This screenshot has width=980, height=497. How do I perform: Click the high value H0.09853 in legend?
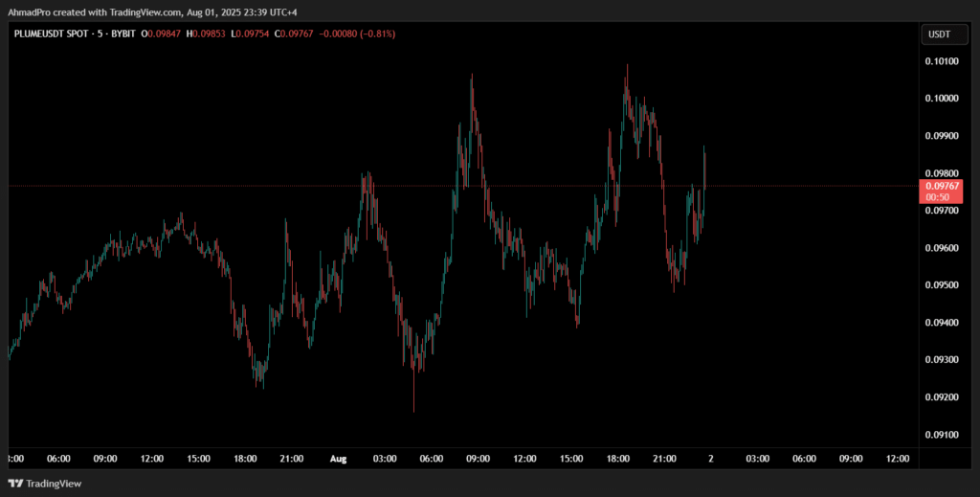coord(207,34)
